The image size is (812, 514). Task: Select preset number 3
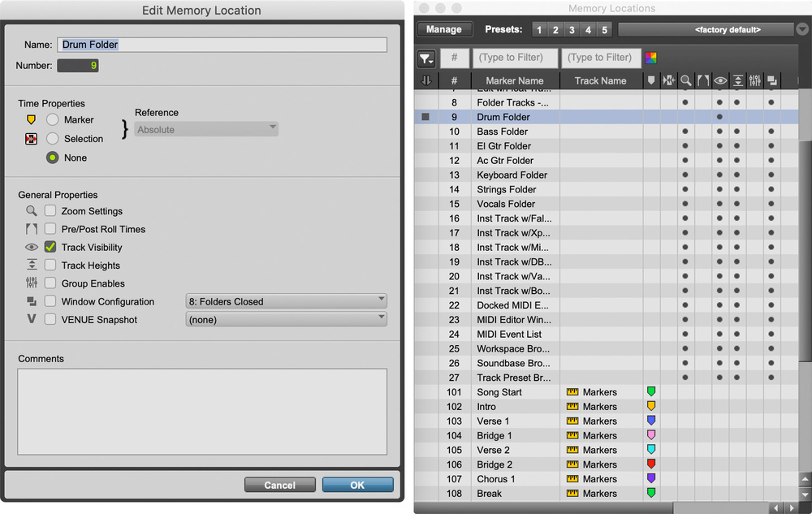point(572,30)
